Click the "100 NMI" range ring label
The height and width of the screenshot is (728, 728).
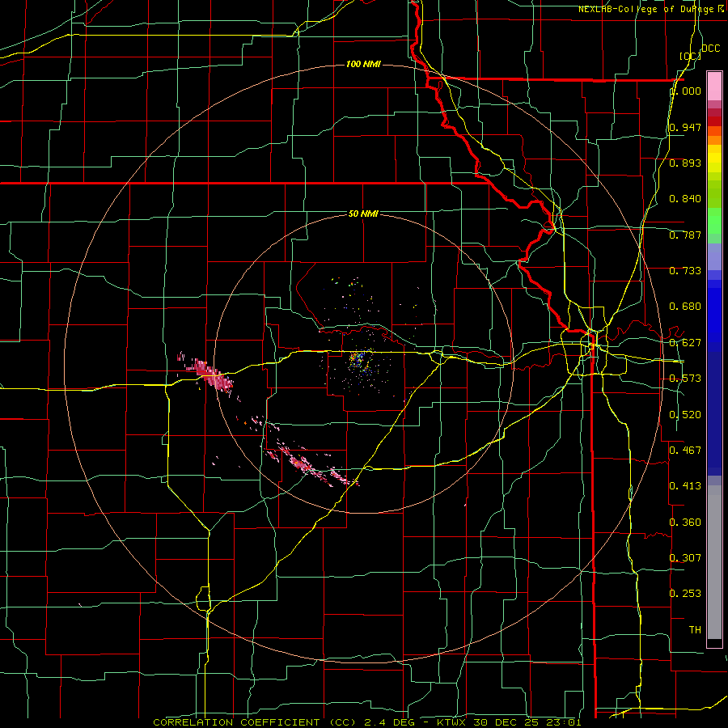(x=363, y=64)
